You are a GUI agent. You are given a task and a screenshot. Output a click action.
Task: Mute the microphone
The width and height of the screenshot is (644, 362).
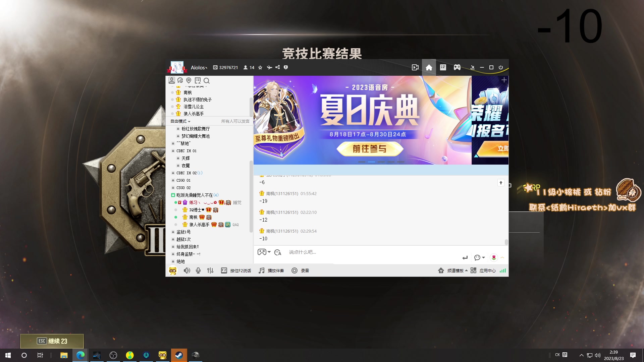click(x=198, y=270)
